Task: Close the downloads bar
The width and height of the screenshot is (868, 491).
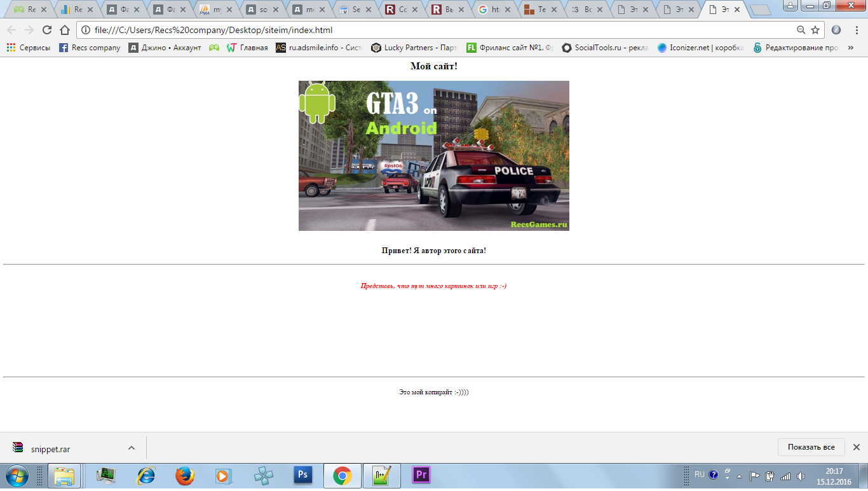Action: pyautogui.click(x=856, y=447)
